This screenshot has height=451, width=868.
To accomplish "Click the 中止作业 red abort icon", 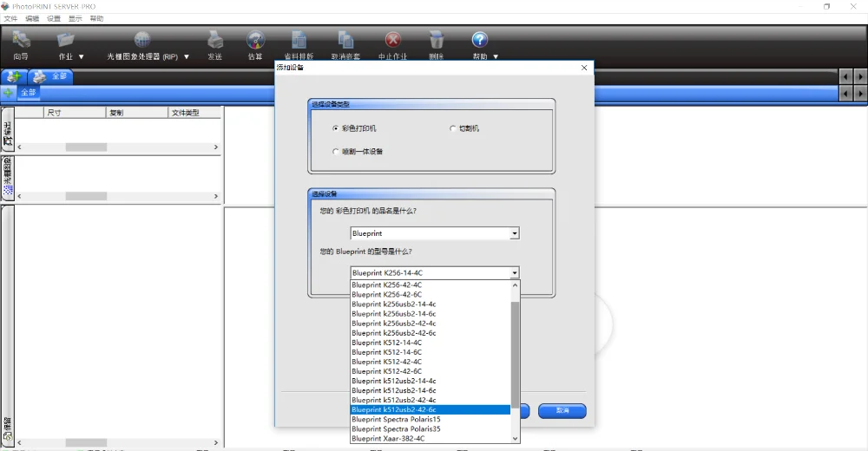I will 393,40.
